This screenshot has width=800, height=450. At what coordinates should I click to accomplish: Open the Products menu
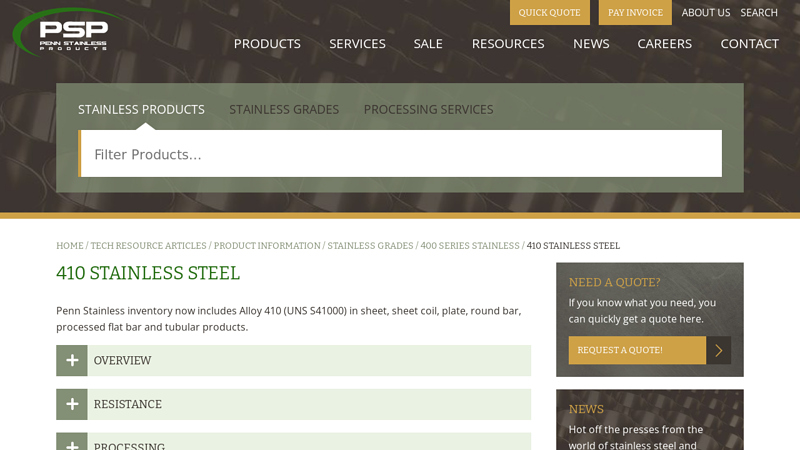pos(267,44)
